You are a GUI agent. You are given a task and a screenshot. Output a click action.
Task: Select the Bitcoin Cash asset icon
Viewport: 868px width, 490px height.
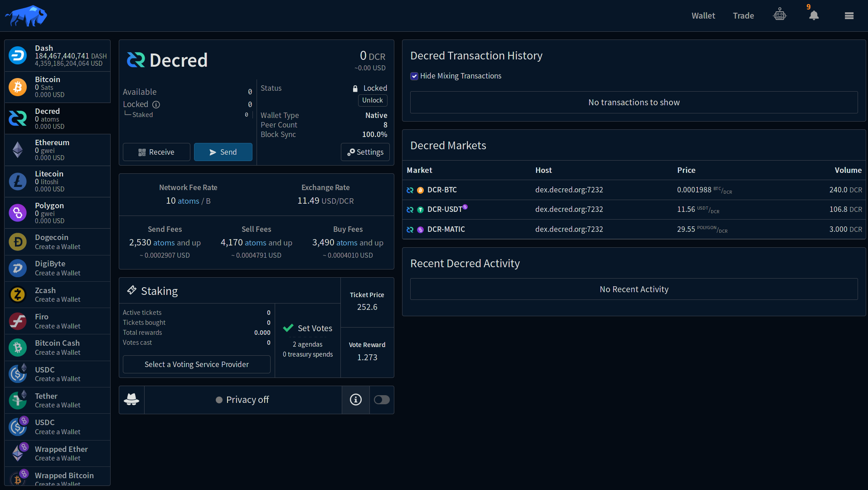click(x=18, y=348)
